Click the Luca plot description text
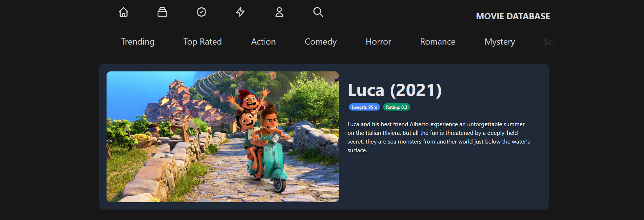 coord(439,137)
